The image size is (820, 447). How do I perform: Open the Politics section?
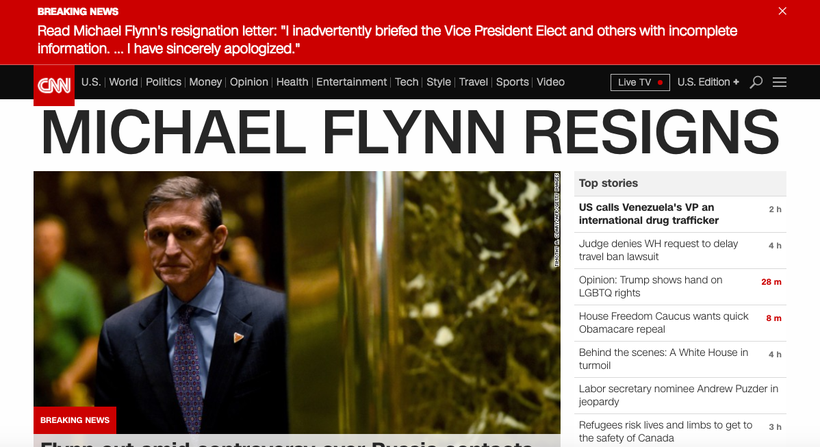click(x=163, y=82)
